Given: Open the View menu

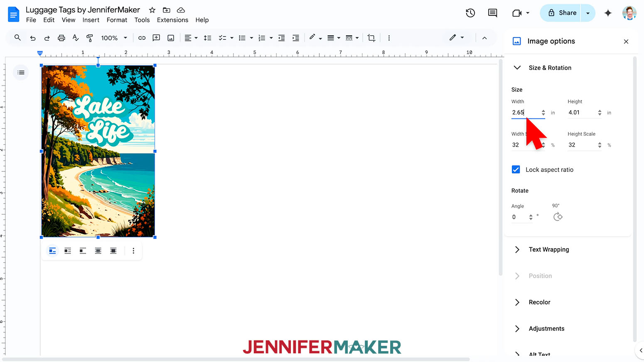Looking at the screenshot, I should coord(69,20).
